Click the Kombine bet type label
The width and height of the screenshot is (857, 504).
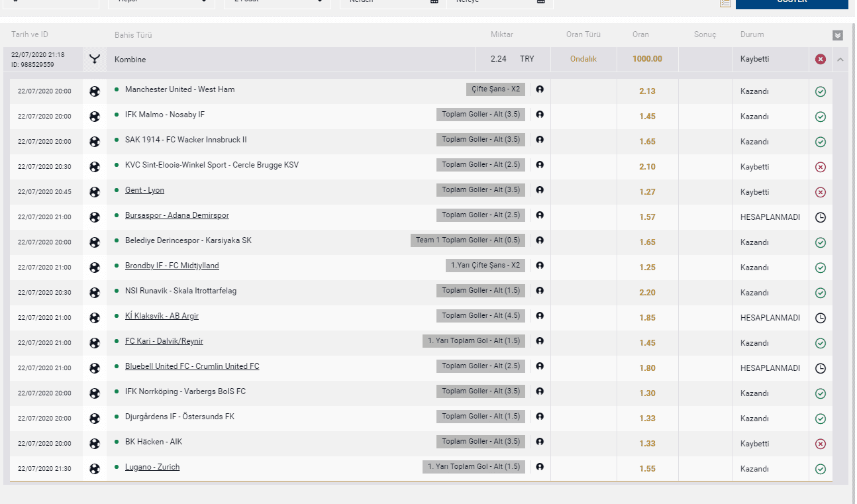pos(130,60)
